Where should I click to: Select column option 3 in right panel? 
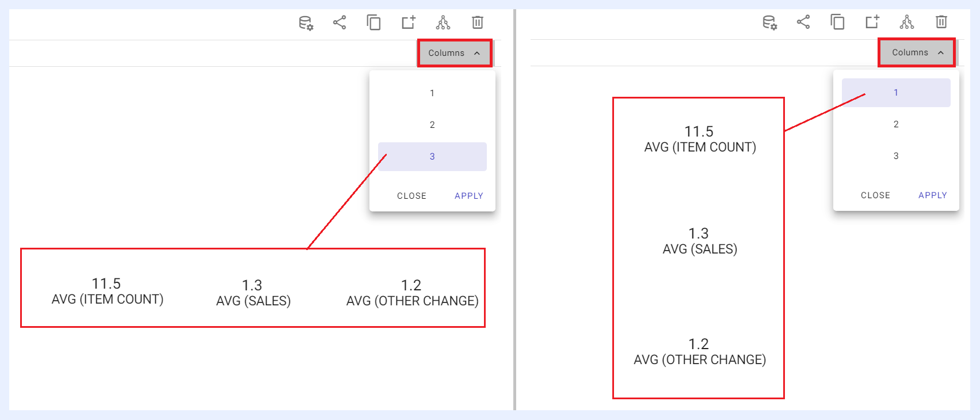pos(896,156)
